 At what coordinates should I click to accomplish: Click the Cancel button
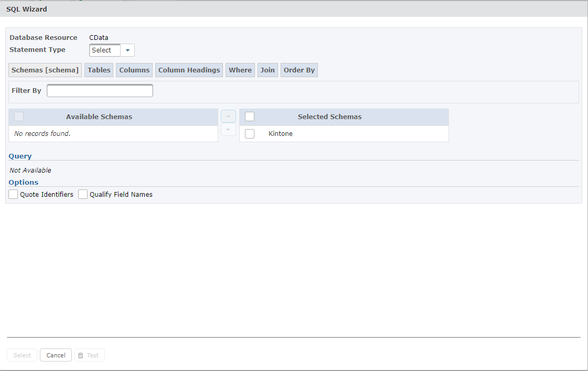click(x=56, y=355)
